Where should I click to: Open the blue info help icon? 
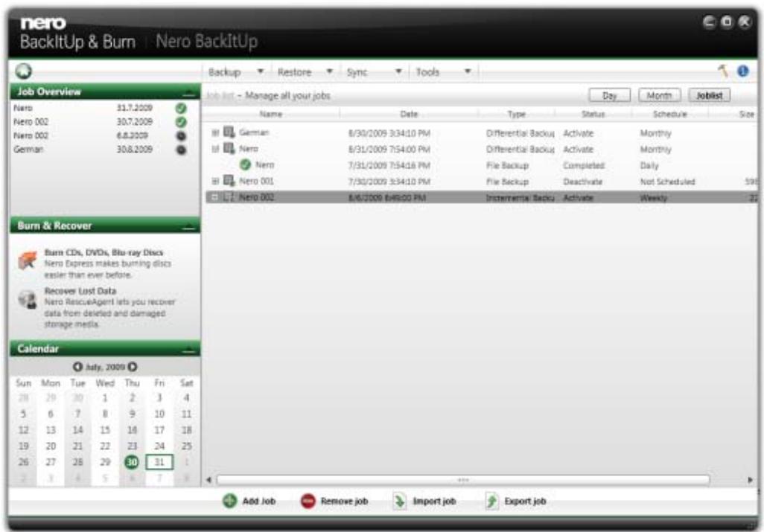(743, 71)
